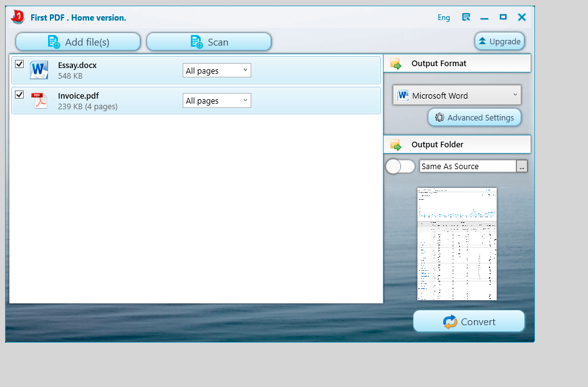Browse for output folder with the ... button
Viewport: 588px width, 387px height.
point(522,166)
